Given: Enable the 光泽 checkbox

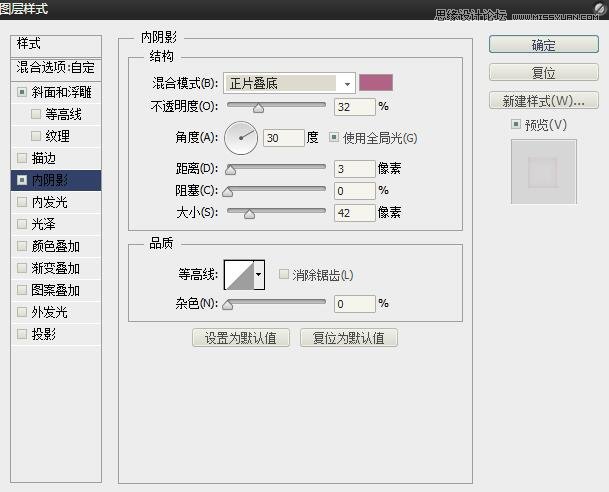Looking at the screenshot, I should coord(22,224).
